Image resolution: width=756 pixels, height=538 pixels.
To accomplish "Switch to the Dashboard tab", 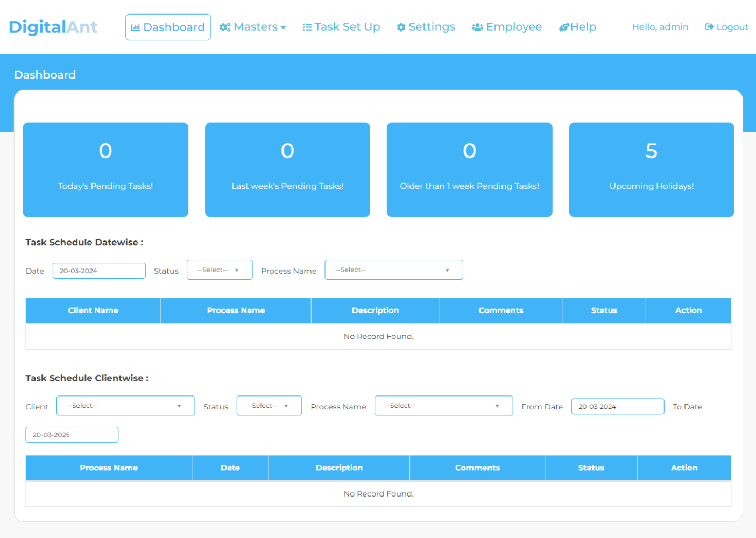I will [168, 26].
